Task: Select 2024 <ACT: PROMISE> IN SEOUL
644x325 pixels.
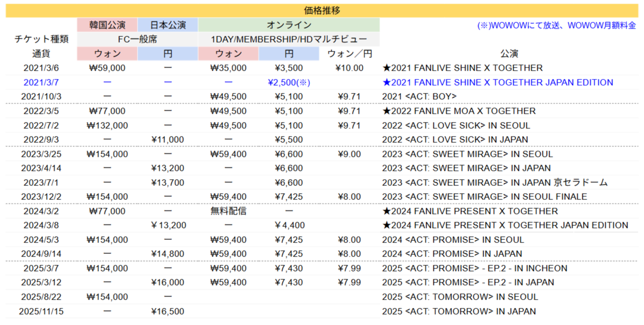Action: (453, 240)
